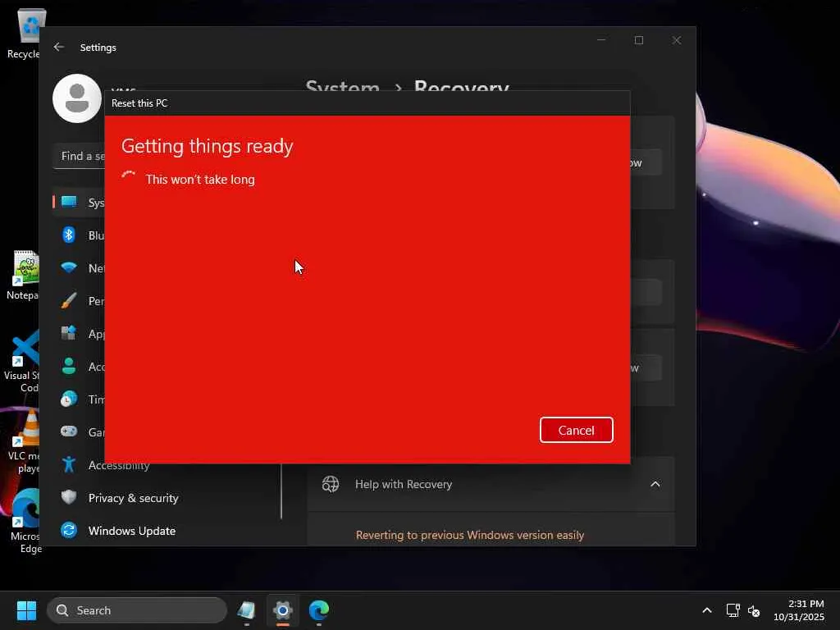The width and height of the screenshot is (840, 630).
Task: Select Visual Studio Code desktop shortcut
Action: tap(22, 362)
